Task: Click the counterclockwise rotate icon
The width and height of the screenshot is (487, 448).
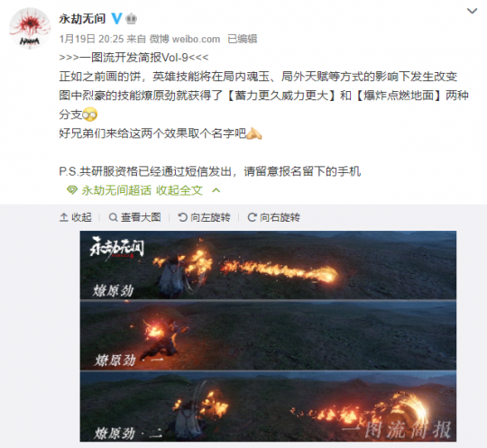Action: click(182, 217)
